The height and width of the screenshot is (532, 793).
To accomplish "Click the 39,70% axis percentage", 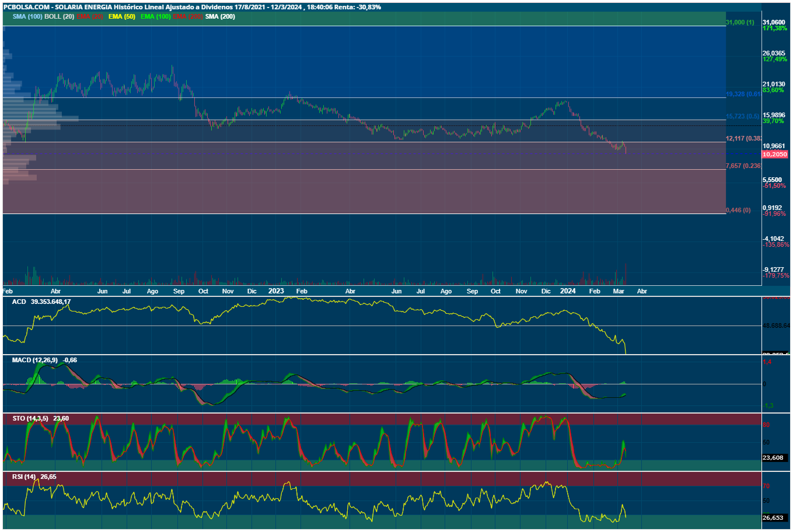I will pyautogui.click(x=773, y=121).
